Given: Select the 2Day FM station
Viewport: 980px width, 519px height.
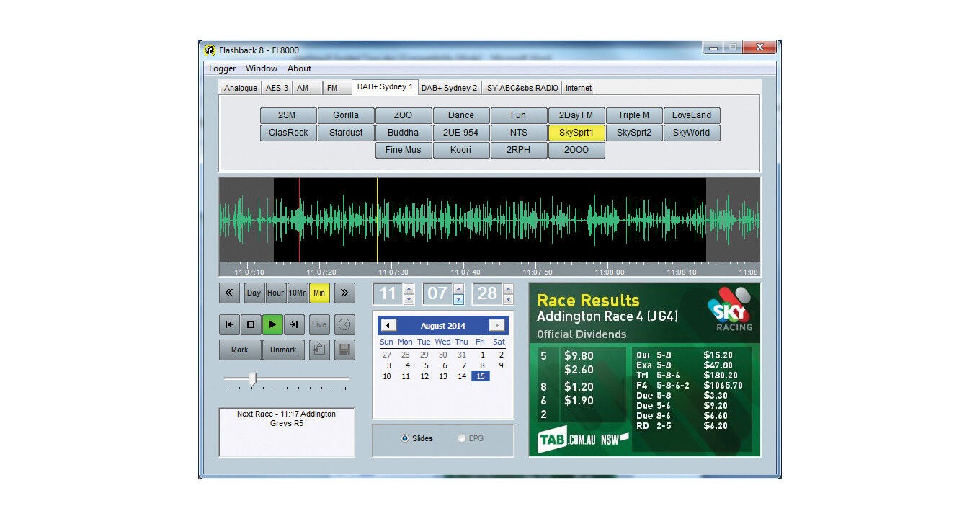Looking at the screenshot, I should tap(576, 115).
